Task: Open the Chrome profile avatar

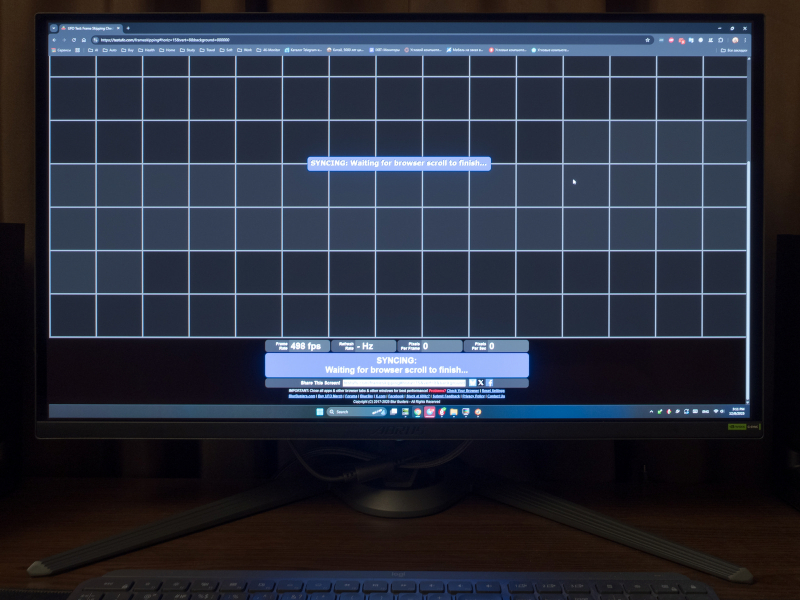Action: pos(735,40)
